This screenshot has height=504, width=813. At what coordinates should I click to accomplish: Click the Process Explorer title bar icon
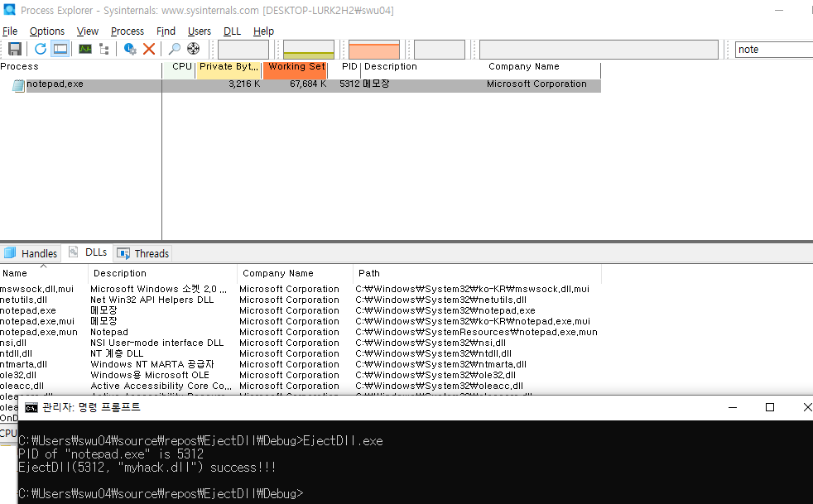[x=9, y=9]
